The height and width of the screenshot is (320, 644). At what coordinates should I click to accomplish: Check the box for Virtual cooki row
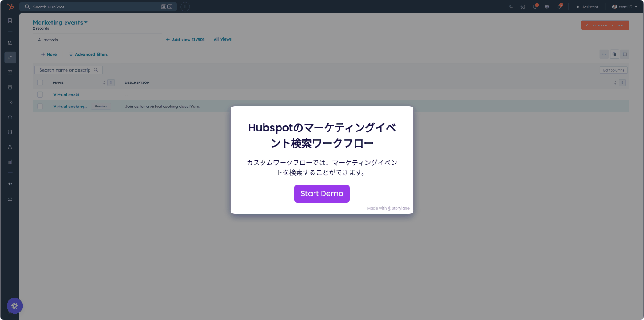click(40, 95)
